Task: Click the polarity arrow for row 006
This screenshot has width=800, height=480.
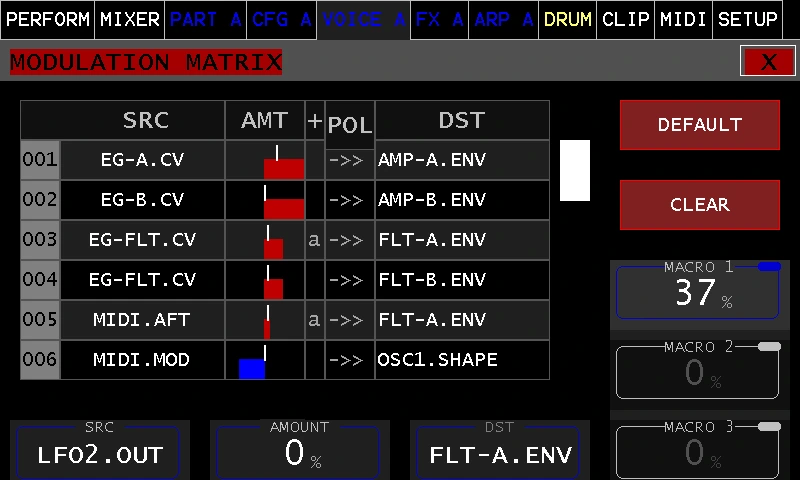Action: 346,360
